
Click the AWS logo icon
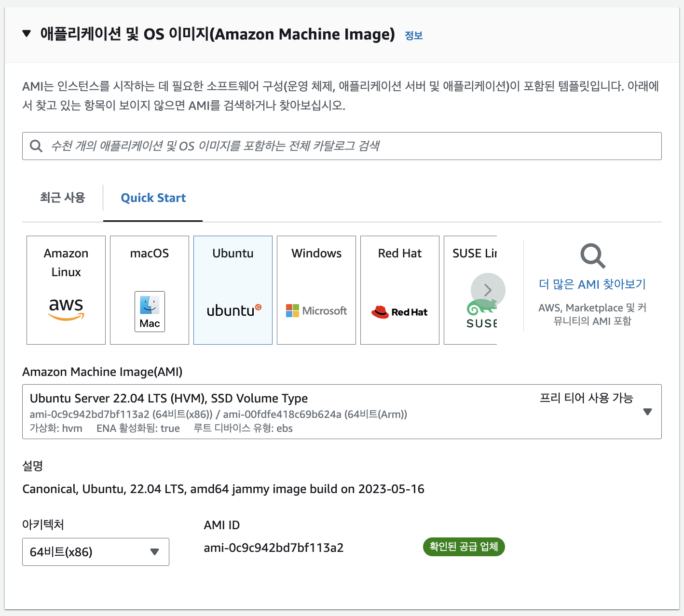pyautogui.click(x=66, y=309)
